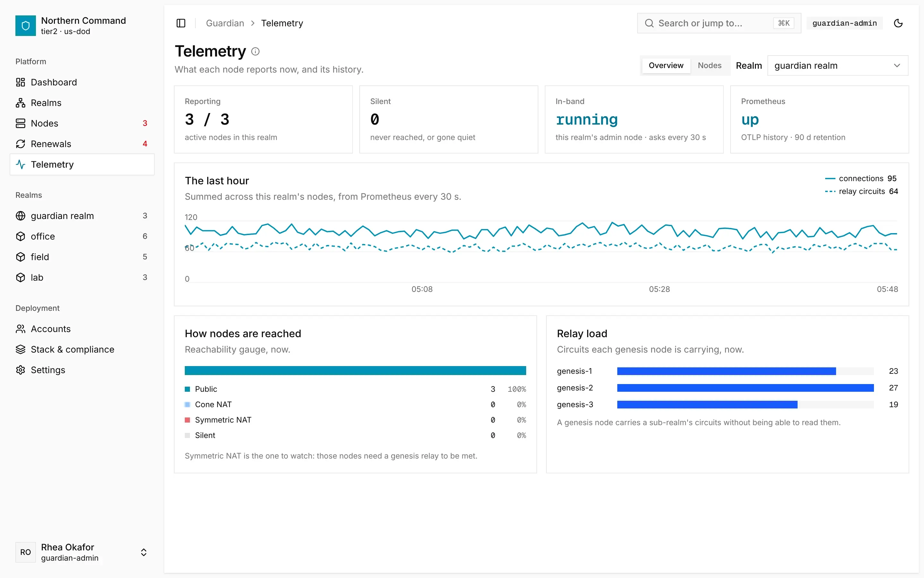Viewport: 924px width, 578px height.
Task: Select the office realm entry
Action: 82,236
